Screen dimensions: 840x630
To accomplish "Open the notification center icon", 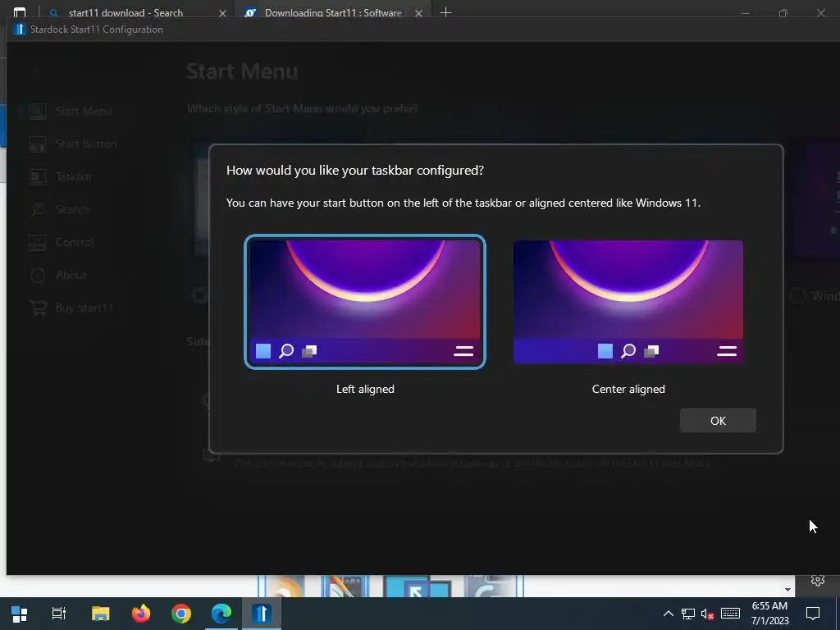I will (813, 614).
